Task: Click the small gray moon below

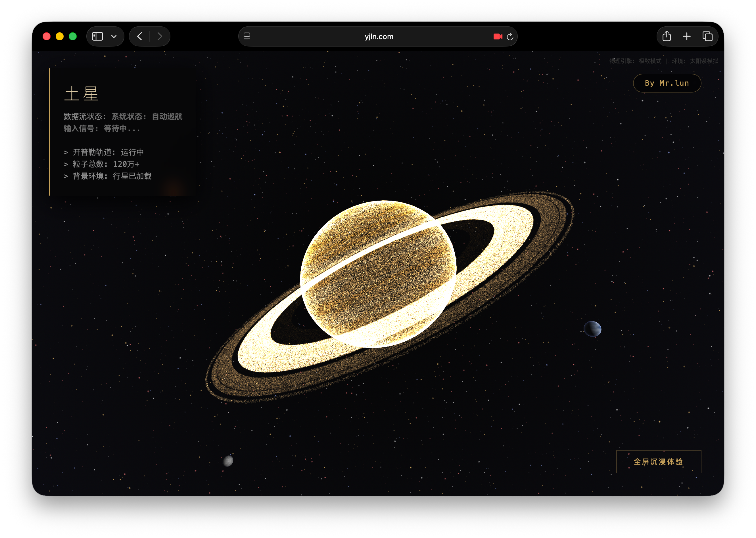Action: [x=228, y=461]
